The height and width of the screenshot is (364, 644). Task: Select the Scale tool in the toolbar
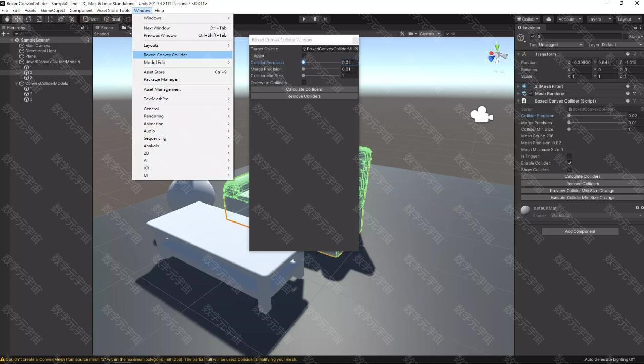40,19
